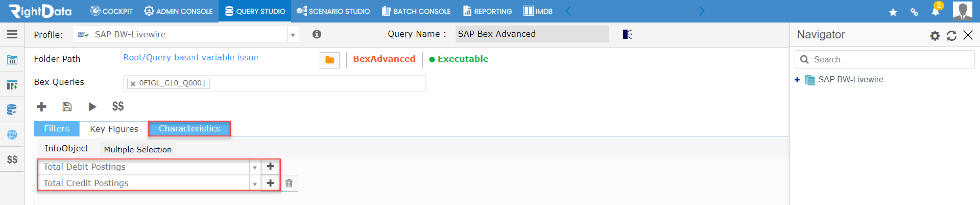Viewport: 980px width, 205px height.
Task: Save the query with the disk icon
Action: (67, 106)
